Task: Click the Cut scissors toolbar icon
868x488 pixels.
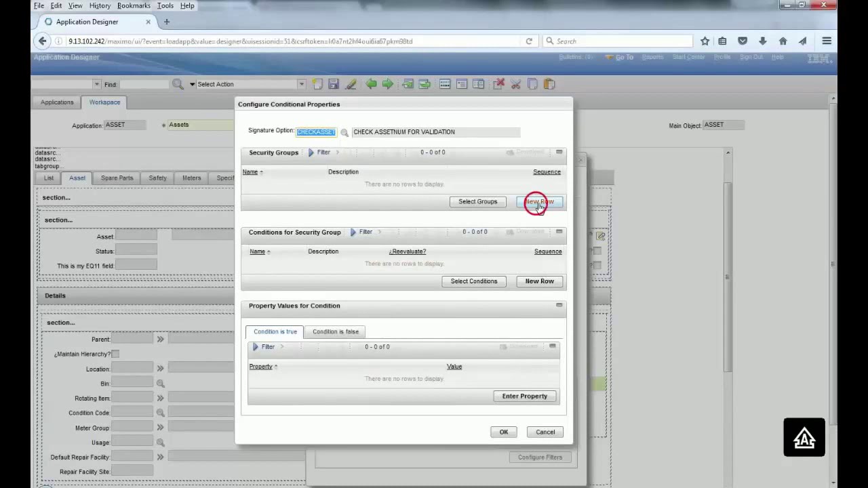Action: [515, 84]
